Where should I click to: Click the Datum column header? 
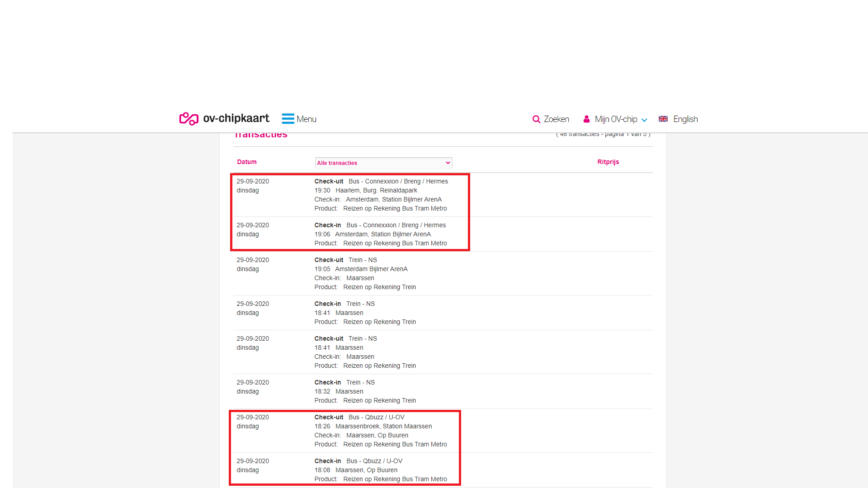(247, 162)
